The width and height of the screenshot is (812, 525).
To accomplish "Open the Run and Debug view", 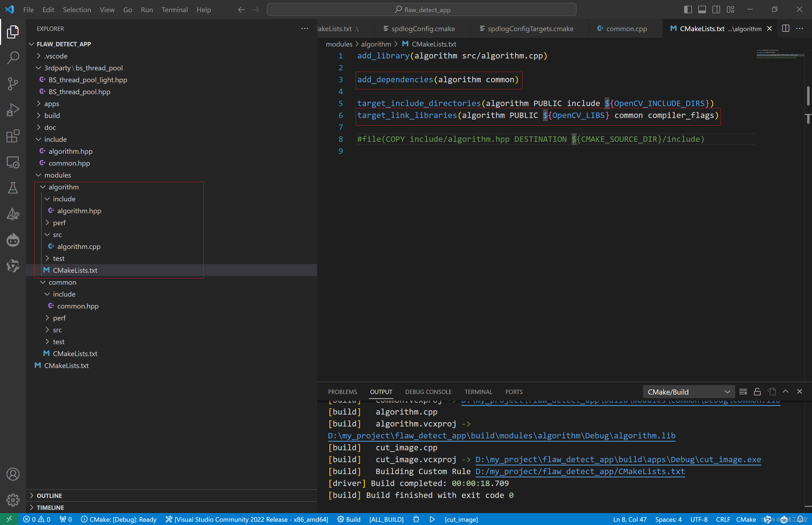I will pos(13,110).
